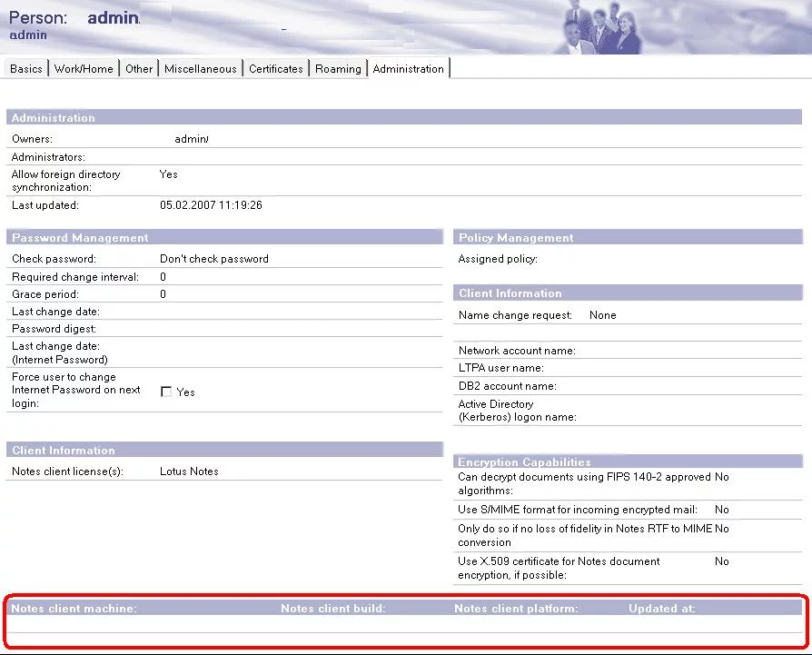Switch to the Work/Home tab

[x=84, y=69]
